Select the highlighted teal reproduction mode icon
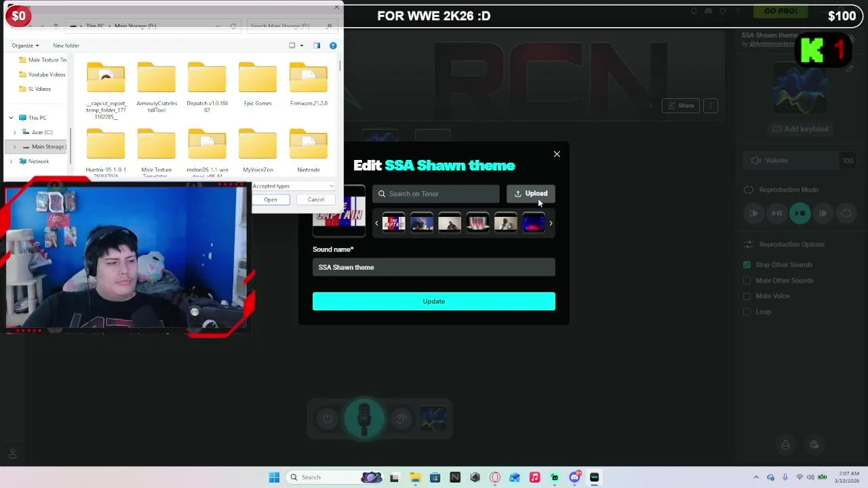 pos(800,213)
